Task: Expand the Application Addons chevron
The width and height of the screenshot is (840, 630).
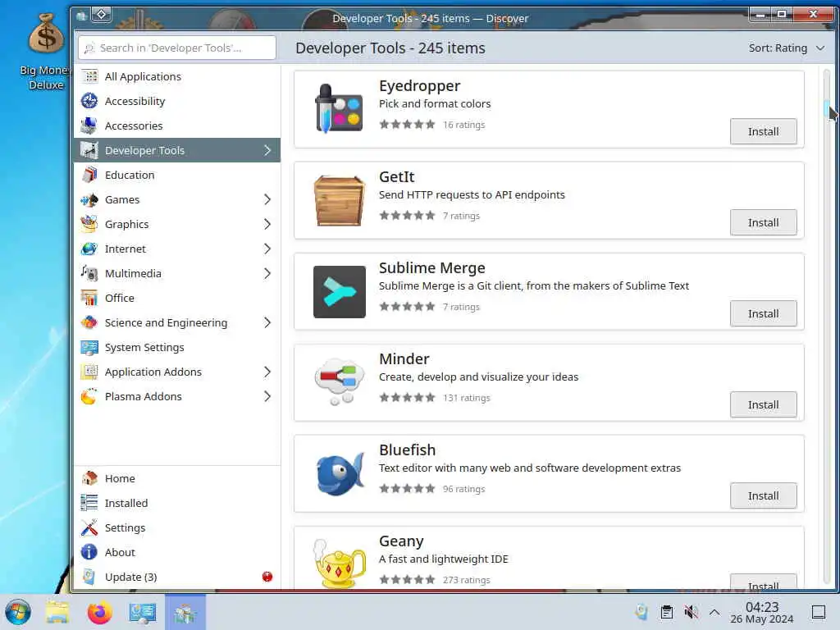Action: click(267, 372)
